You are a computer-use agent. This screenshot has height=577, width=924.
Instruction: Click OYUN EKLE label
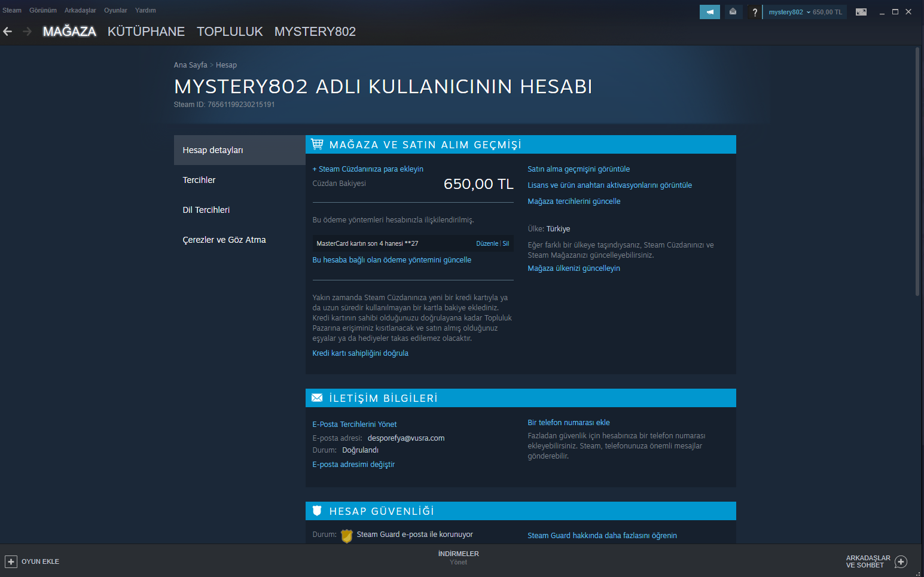(x=40, y=561)
